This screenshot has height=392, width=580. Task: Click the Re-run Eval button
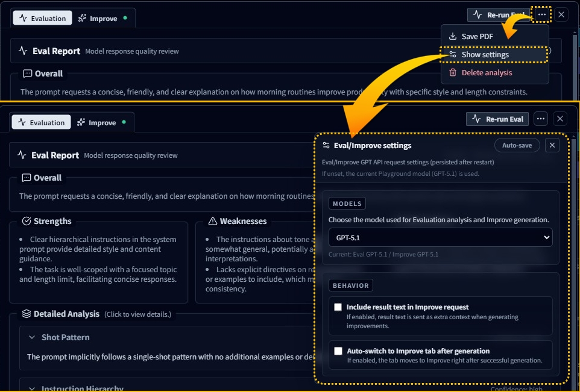497,119
